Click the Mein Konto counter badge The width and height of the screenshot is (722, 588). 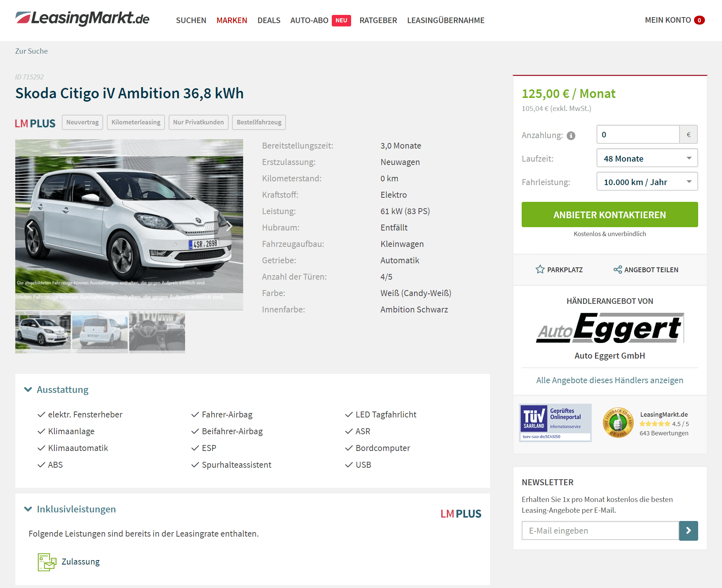click(699, 20)
